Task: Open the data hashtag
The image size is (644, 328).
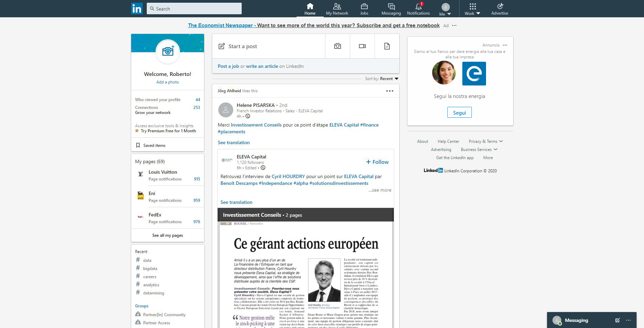Action: tap(147, 261)
